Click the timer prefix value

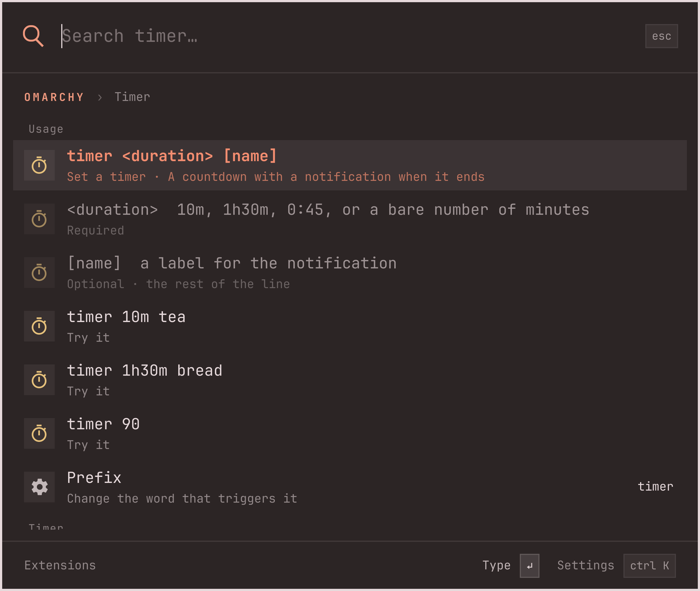pyautogui.click(x=655, y=486)
